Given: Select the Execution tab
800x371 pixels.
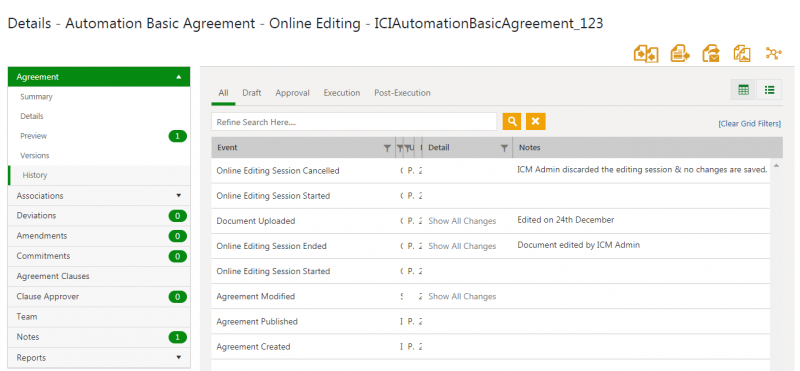Looking at the screenshot, I should (342, 93).
